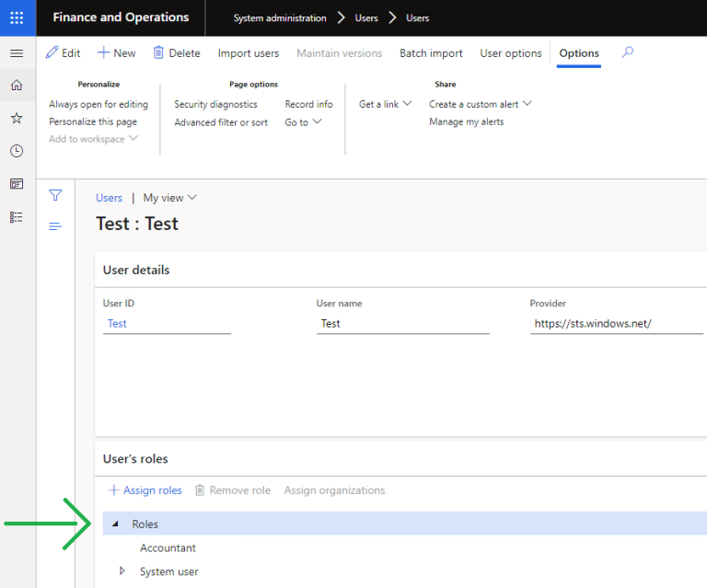
Task: Click the User name field
Action: [x=402, y=324]
